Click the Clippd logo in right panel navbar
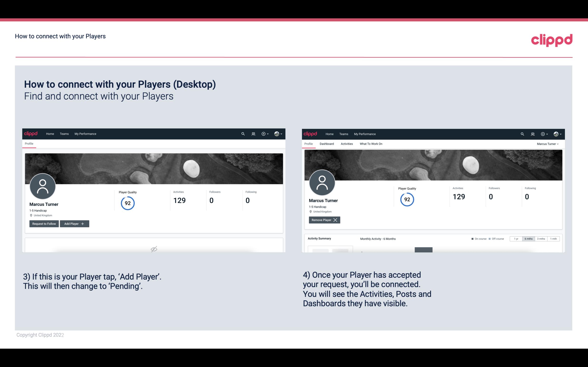This screenshot has width=588, height=367. pos(310,133)
